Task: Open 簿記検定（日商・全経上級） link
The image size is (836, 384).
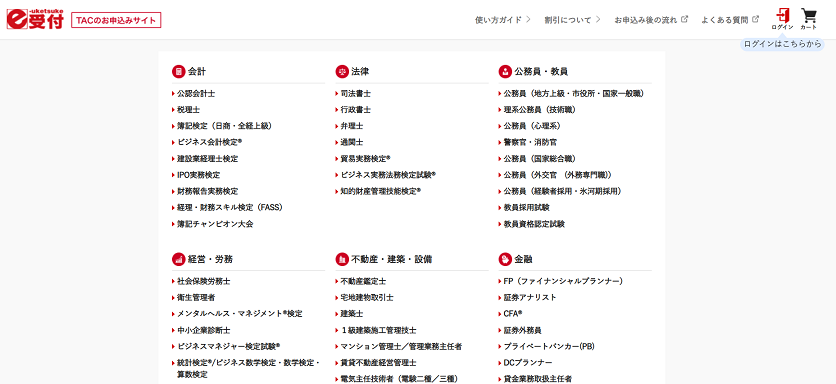Action: pyautogui.click(x=225, y=126)
